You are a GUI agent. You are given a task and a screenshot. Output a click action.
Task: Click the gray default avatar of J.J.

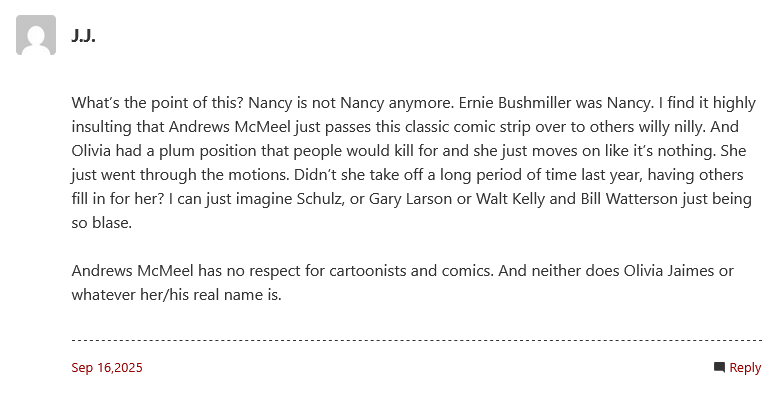coord(36,35)
